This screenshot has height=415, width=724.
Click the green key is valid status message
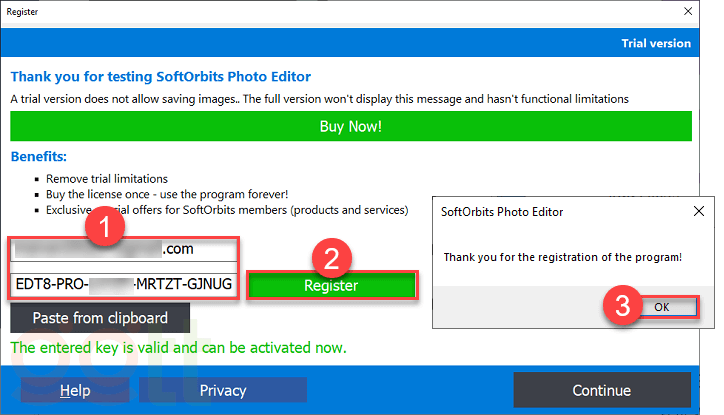tap(178, 348)
